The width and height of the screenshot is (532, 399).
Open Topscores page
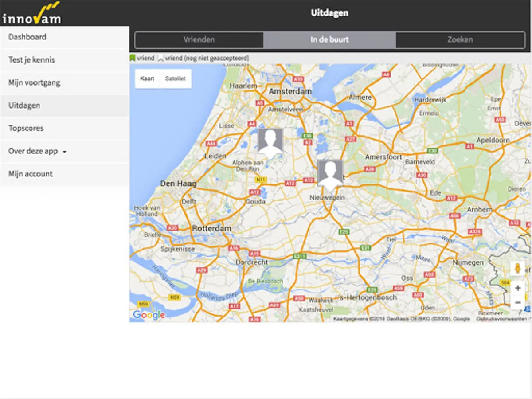tap(64, 129)
